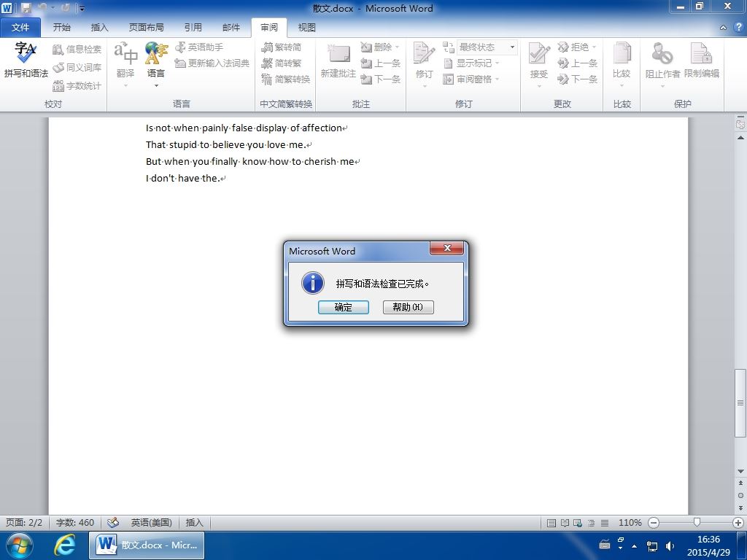The width and height of the screenshot is (747, 560).
Task: Expand 显示标记 markup options
Action: point(471,63)
